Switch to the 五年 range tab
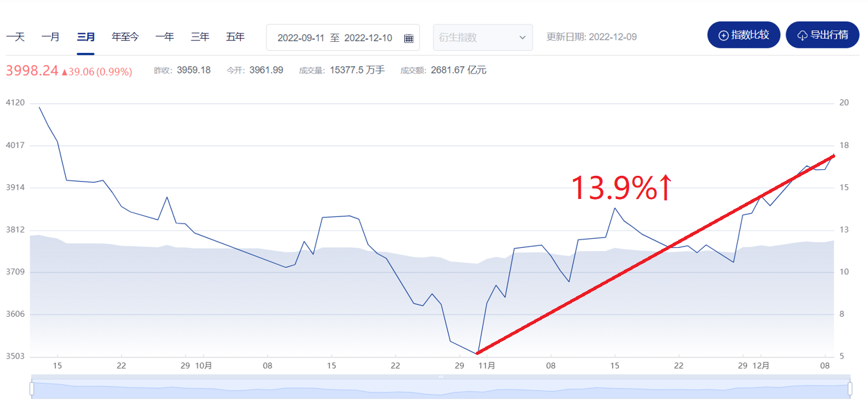 tap(235, 37)
